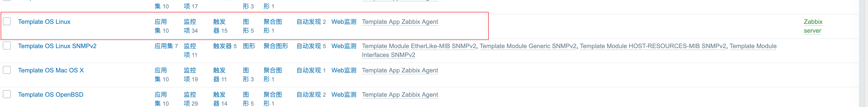
Task: View 监控项 34 for Template OS Linux
Action: pos(190,26)
